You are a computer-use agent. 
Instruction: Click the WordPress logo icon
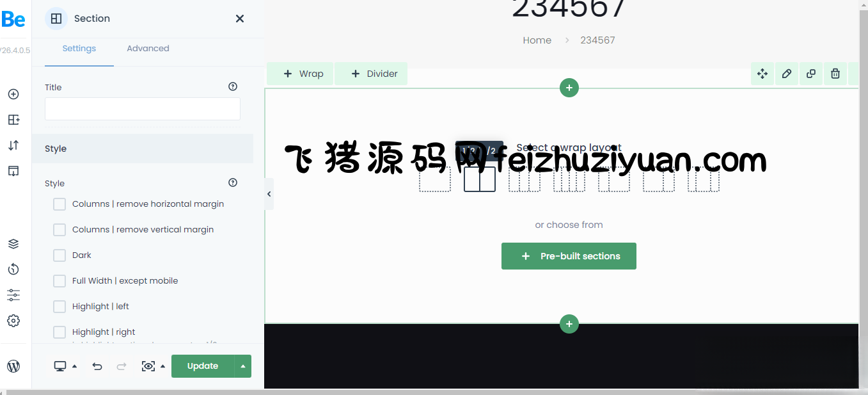13,366
